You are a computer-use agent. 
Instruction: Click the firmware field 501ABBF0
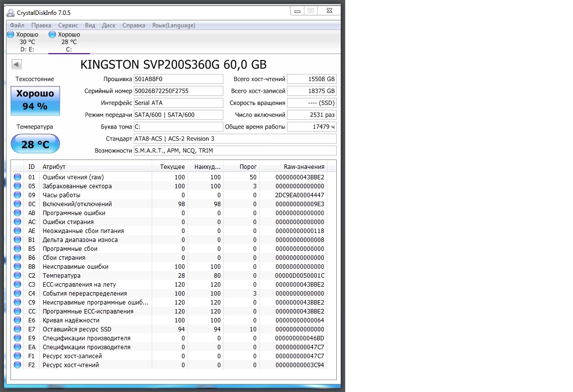point(179,79)
